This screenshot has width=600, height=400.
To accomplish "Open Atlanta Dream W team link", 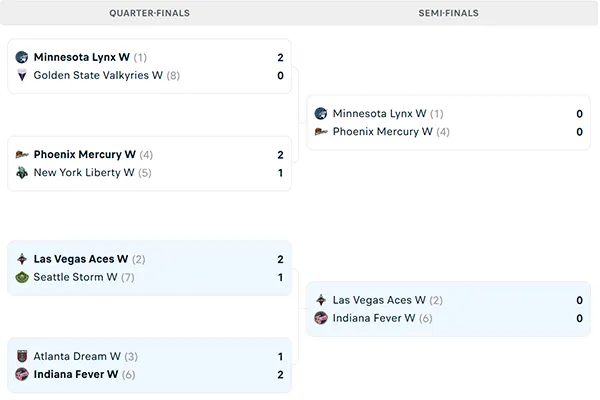I will 77,357.
